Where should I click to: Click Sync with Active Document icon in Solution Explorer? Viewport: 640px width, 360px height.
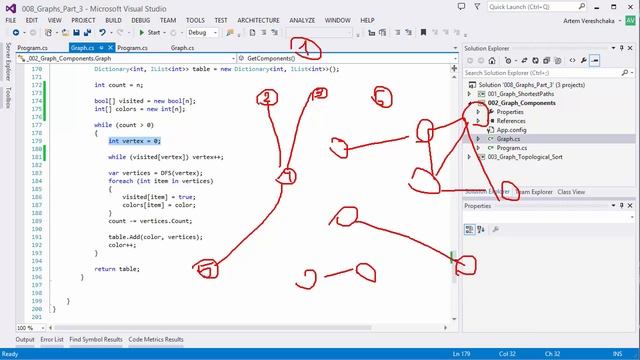pyautogui.click(x=524, y=60)
